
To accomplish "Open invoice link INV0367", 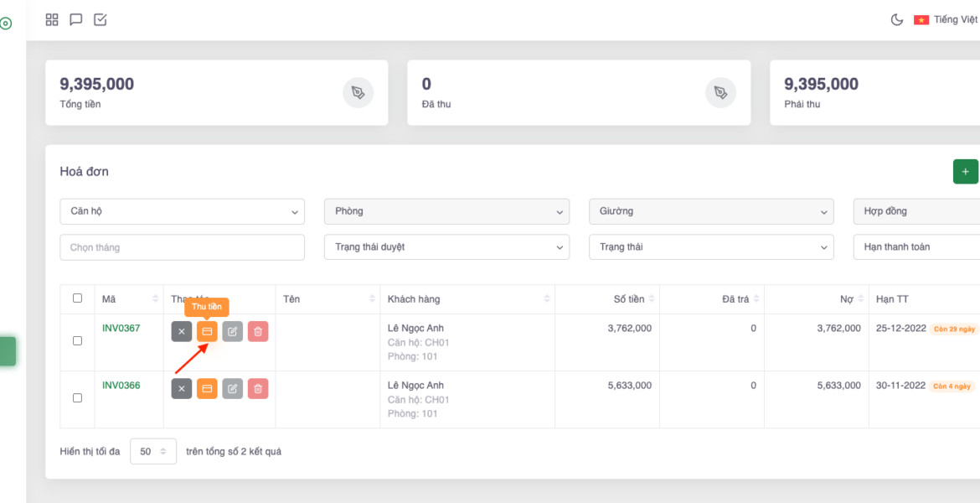I will [x=121, y=329].
